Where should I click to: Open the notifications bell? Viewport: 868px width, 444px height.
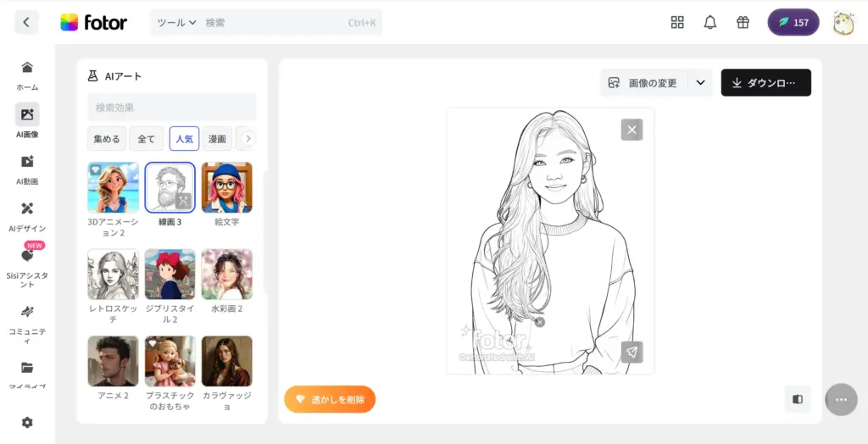[710, 23]
